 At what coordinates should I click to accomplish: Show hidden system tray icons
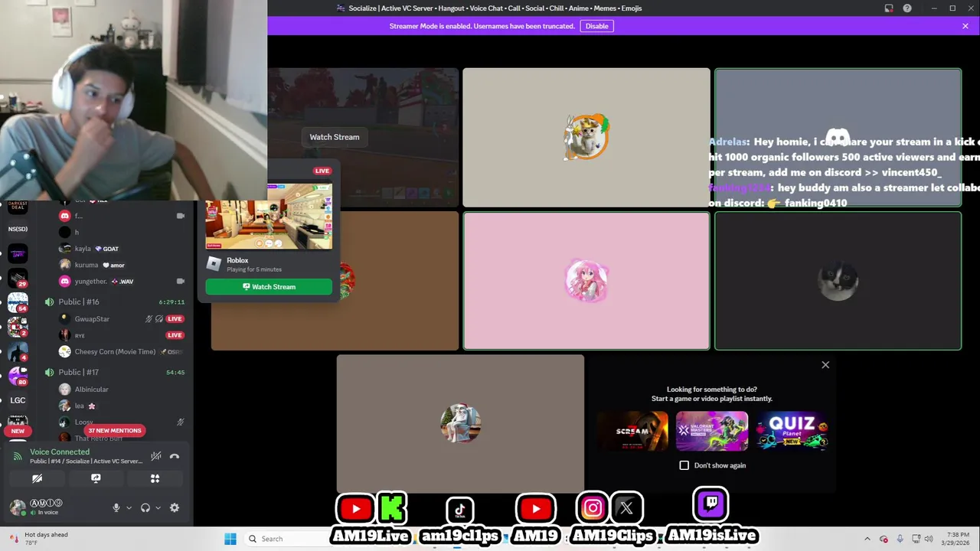867,539
